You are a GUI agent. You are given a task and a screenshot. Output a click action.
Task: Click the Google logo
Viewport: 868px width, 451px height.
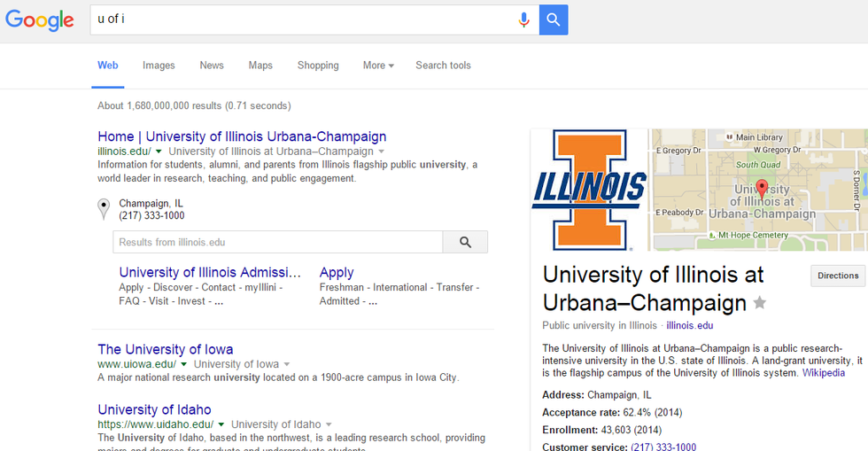(x=40, y=20)
